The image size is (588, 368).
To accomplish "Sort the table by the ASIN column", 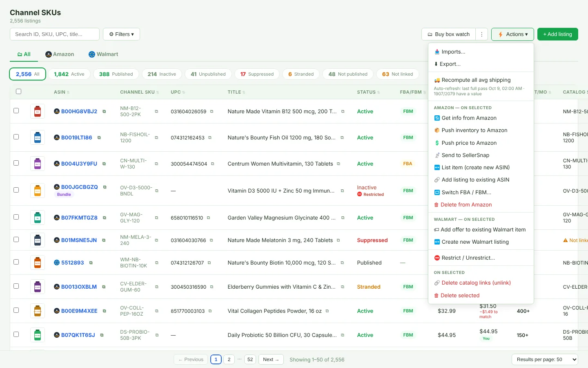I will pos(62,92).
